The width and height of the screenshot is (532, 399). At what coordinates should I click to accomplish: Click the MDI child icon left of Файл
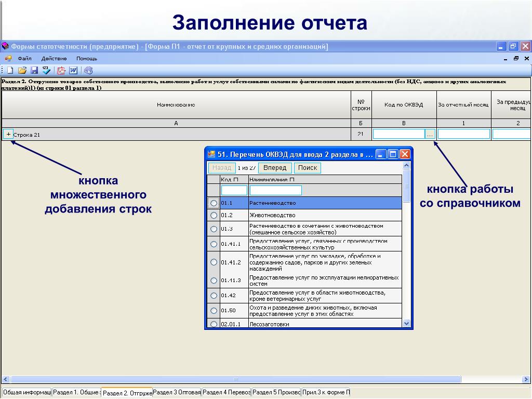[x=8, y=58]
